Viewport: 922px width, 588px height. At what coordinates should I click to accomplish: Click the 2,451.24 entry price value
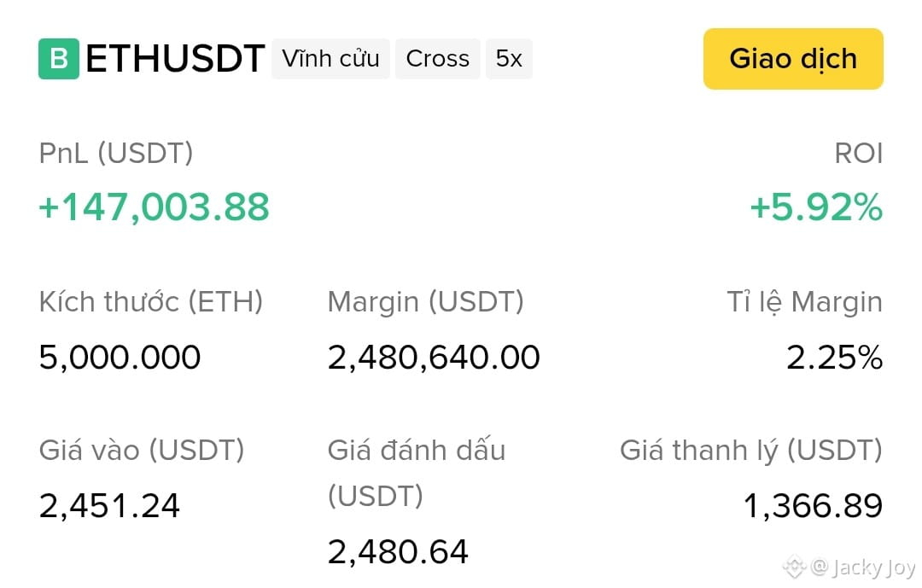tap(109, 506)
